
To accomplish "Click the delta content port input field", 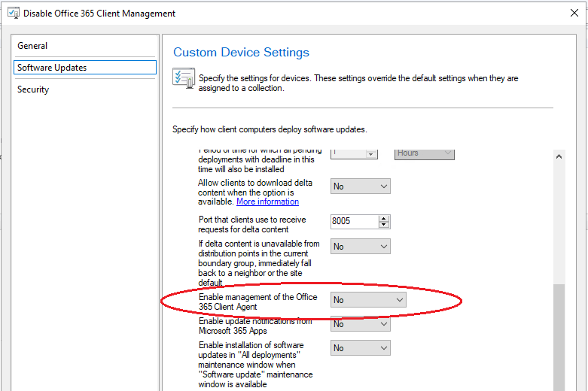I will pyautogui.click(x=355, y=221).
